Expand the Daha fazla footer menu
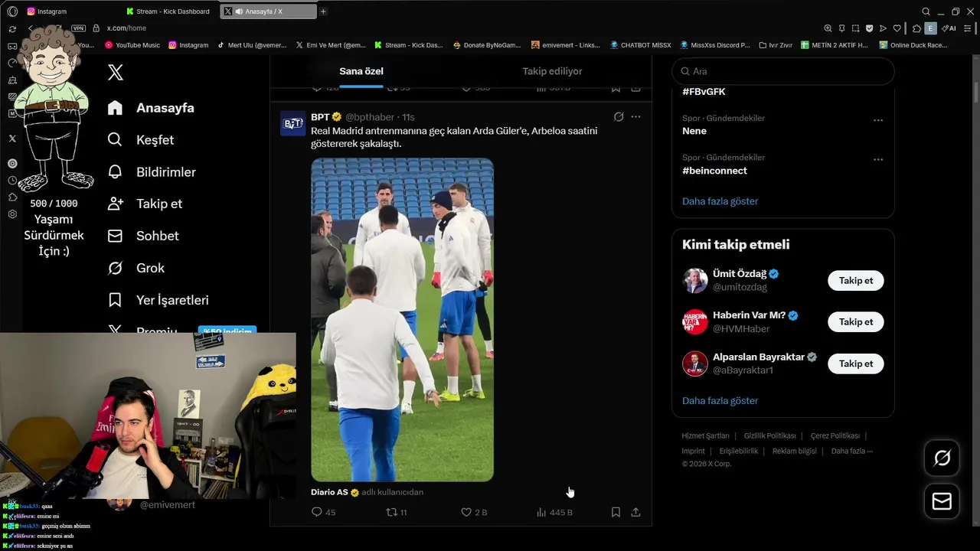Image resolution: width=980 pixels, height=551 pixels. [x=851, y=451]
